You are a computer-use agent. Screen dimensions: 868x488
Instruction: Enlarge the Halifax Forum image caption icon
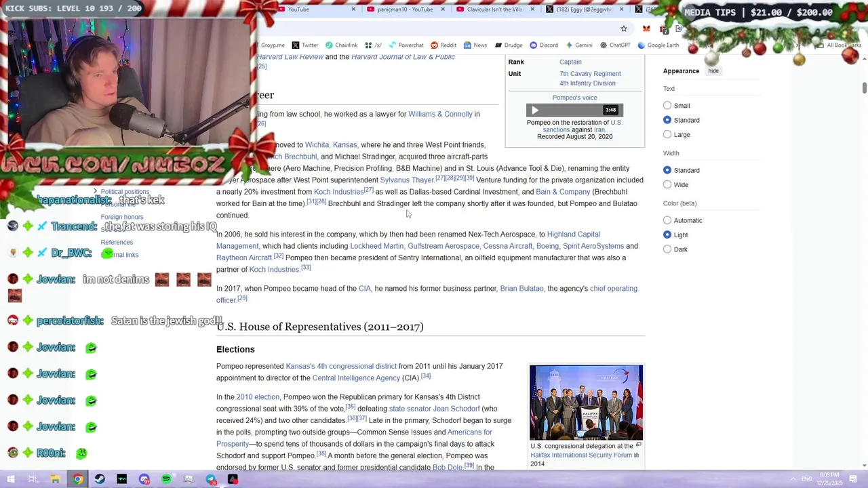click(x=638, y=445)
